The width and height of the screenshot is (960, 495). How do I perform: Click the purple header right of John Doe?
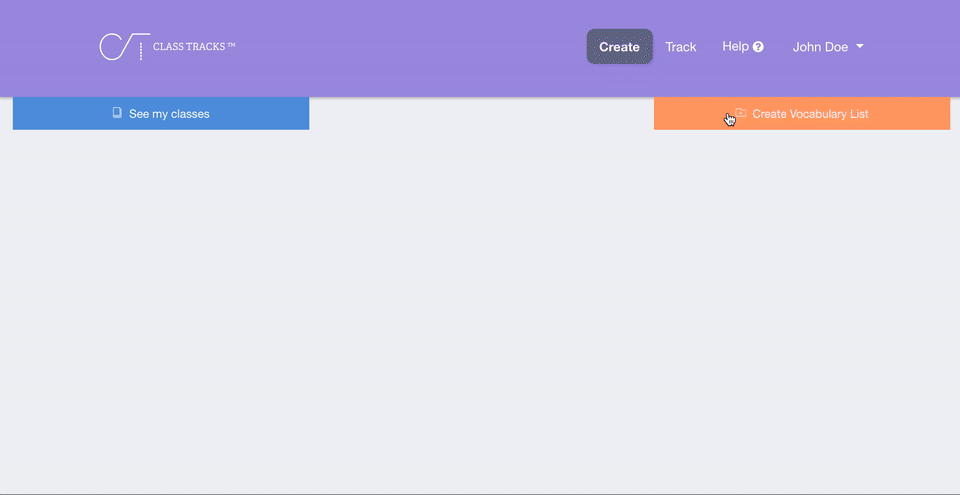click(x=915, y=47)
